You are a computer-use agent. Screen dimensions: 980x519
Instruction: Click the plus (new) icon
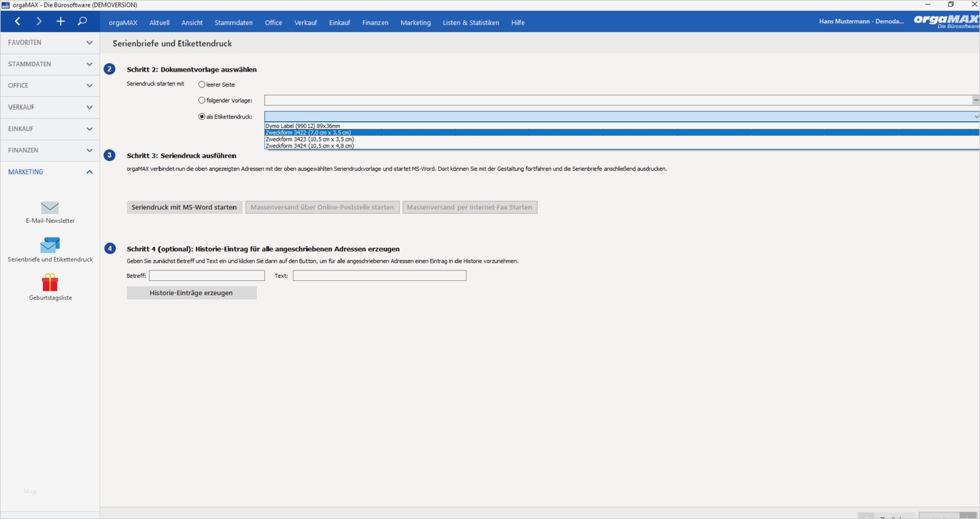tap(61, 21)
